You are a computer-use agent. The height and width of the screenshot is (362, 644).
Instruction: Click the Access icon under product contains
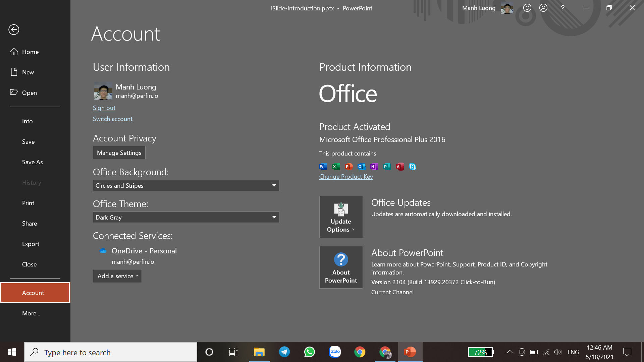click(400, 167)
